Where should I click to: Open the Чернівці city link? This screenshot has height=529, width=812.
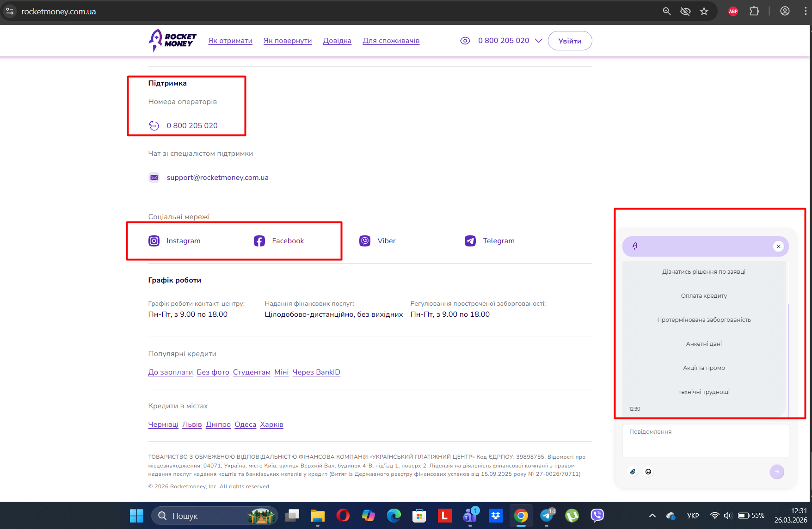pyautogui.click(x=163, y=424)
